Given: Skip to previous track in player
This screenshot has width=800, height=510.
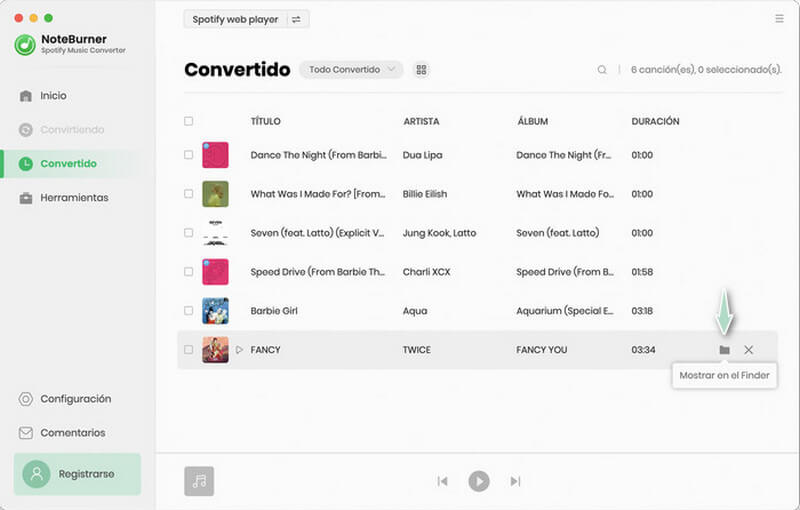Looking at the screenshot, I should point(442,481).
